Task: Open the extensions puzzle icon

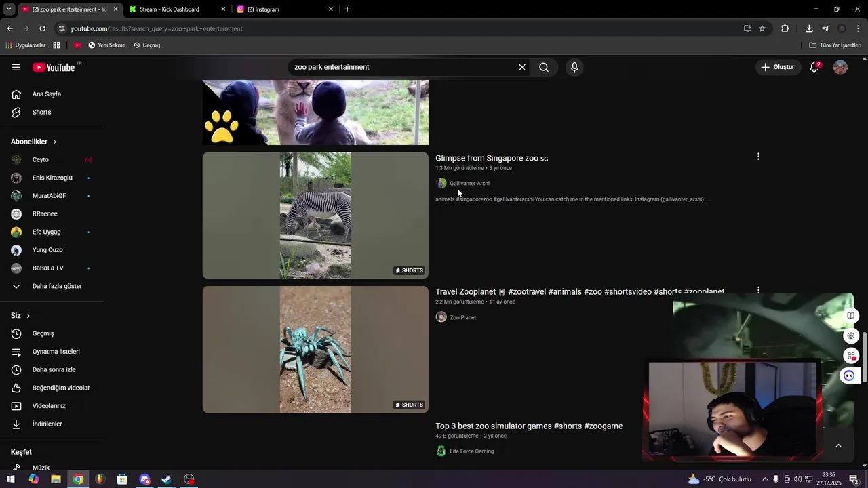Action: 785,28
